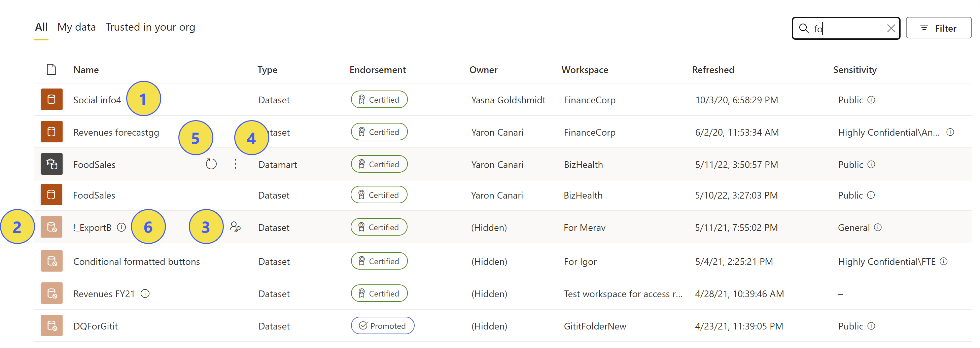Image resolution: width=980 pixels, height=348 pixels.
Task: Click the Social info4 dataset icon
Action: pos(52,99)
